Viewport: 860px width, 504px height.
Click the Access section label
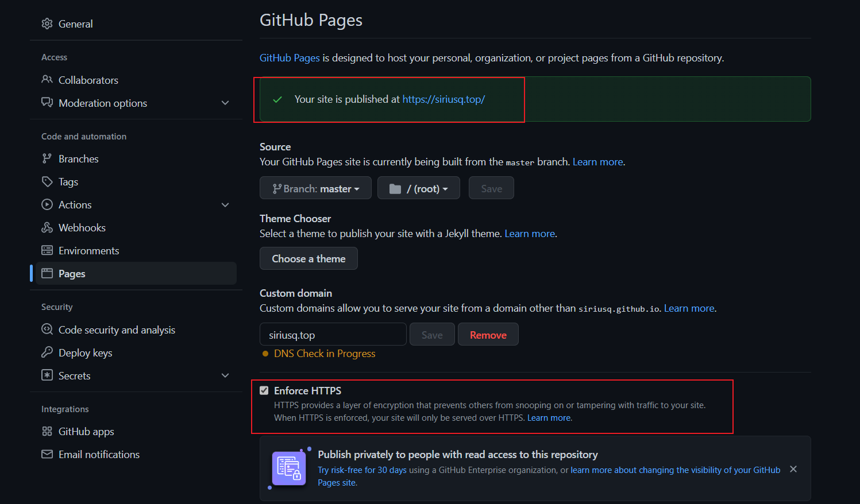coord(54,57)
